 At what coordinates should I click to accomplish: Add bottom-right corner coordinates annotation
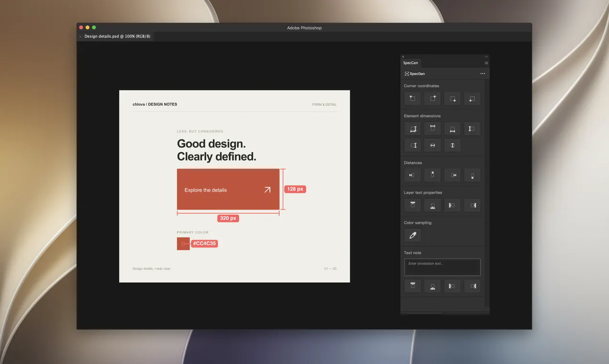click(452, 98)
